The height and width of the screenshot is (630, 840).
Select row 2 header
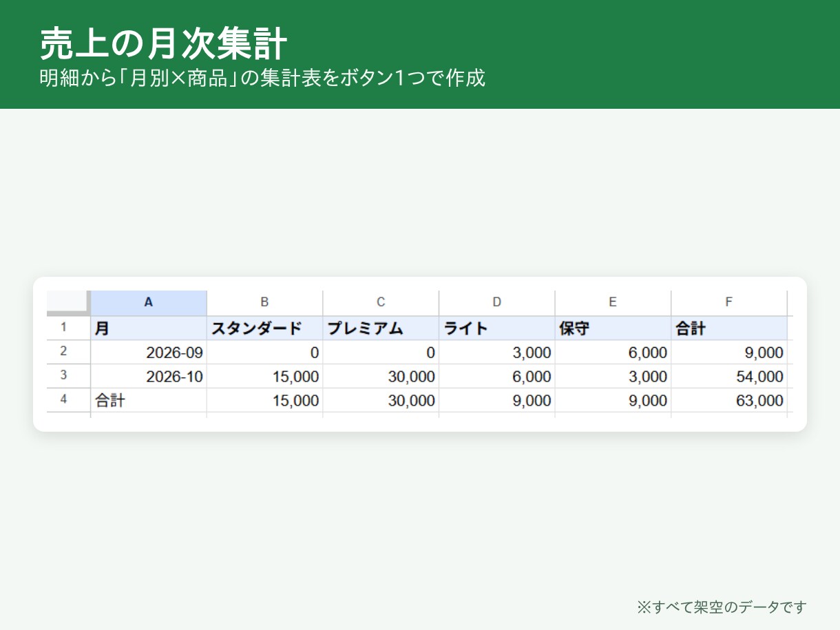tap(68, 352)
